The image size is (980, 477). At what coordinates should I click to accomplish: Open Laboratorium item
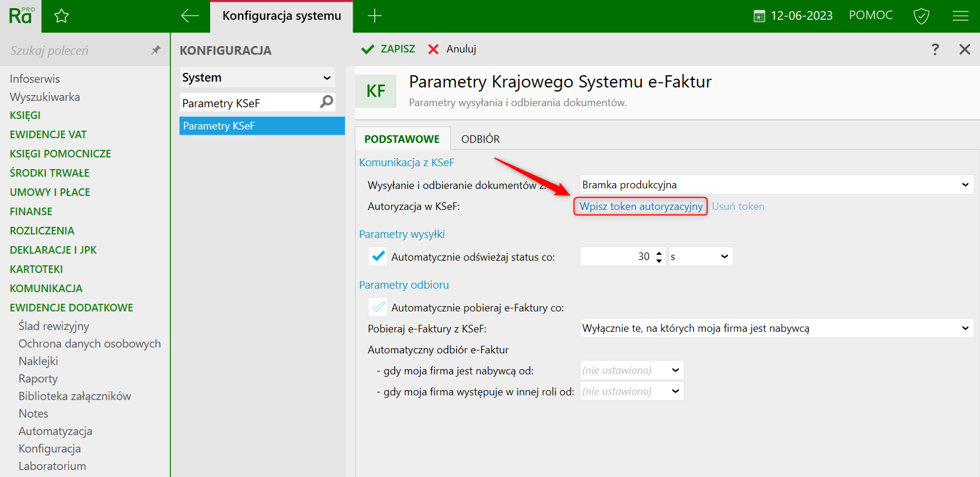click(53, 466)
